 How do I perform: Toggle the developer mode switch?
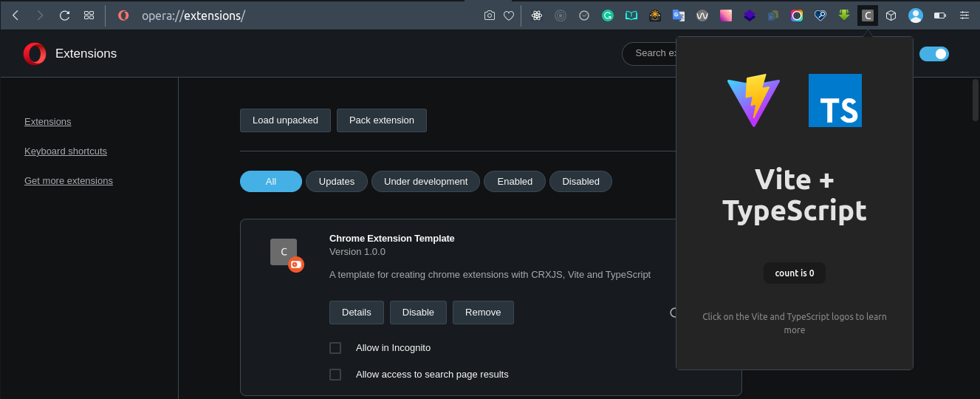(934, 54)
